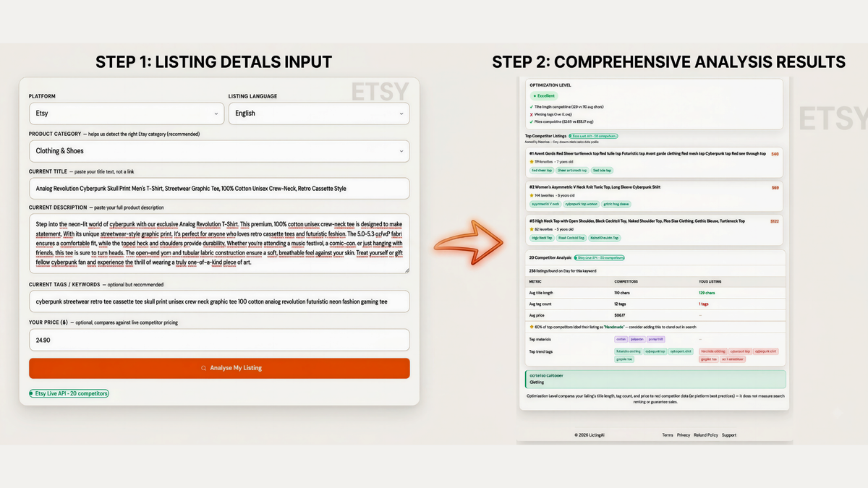
Task: Click the red '1 tags' your listing cell
Action: point(704,304)
